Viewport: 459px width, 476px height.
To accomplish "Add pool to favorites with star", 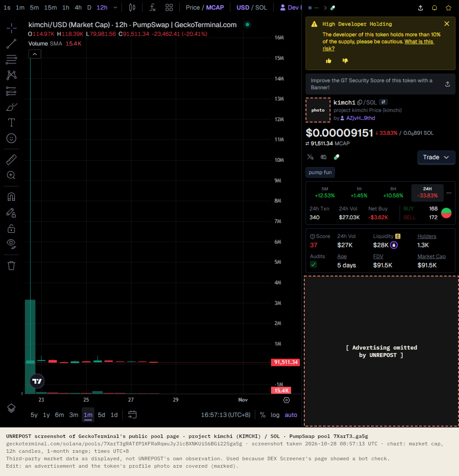I will coord(449,8).
